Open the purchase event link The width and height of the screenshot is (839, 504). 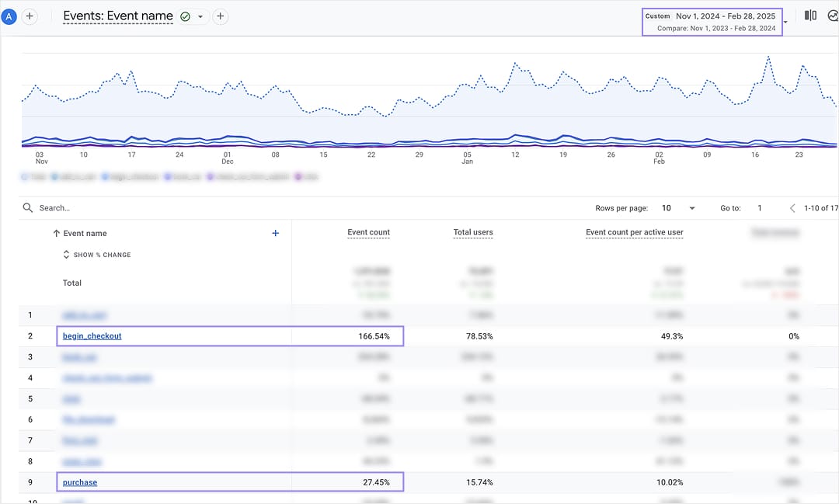[x=80, y=482]
